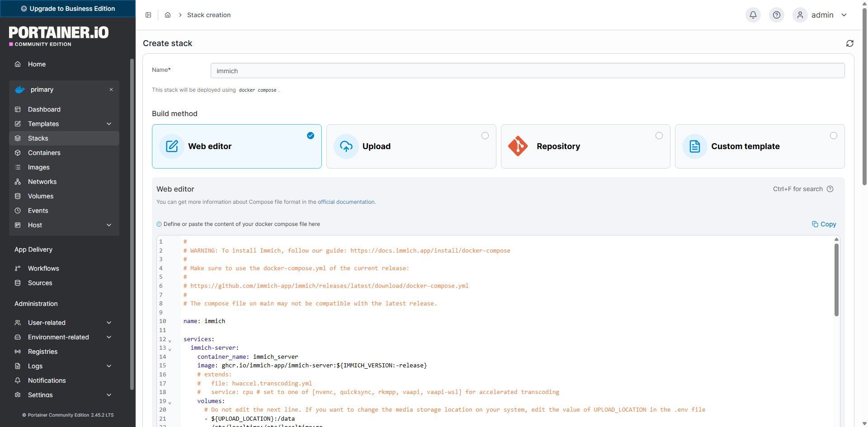Image resolution: width=868 pixels, height=427 pixels.
Task: Select the Upload radio button
Action: (485, 136)
